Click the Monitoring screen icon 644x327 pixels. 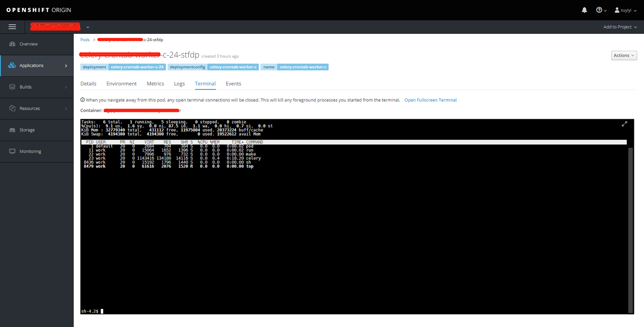(x=12, y=151)
